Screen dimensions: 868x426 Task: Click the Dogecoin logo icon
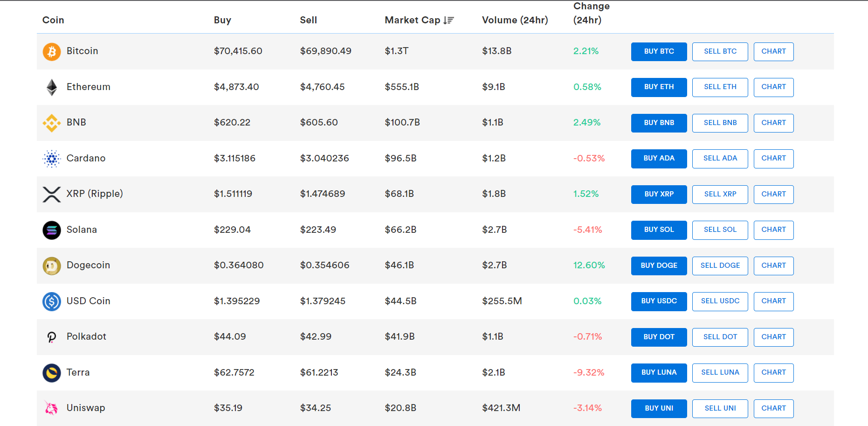(52, 266)
